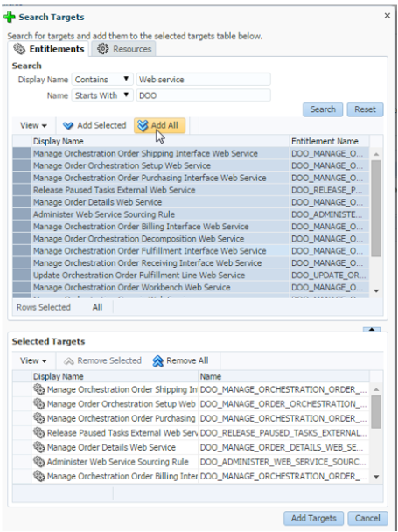Select row header of Manage Order Orchestration Setup Web Service row
The height and width of the screenshot is (532, 398).
[22, 165]
